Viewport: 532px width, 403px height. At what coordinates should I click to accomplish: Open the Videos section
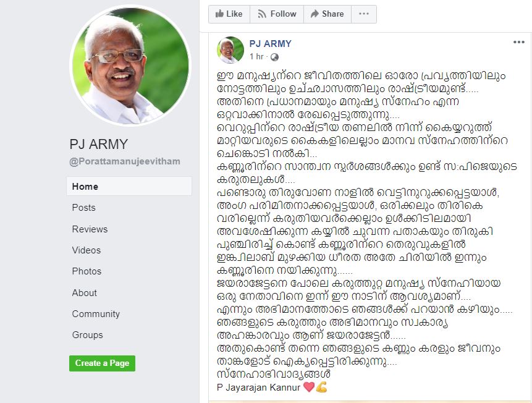click(86, 250)
